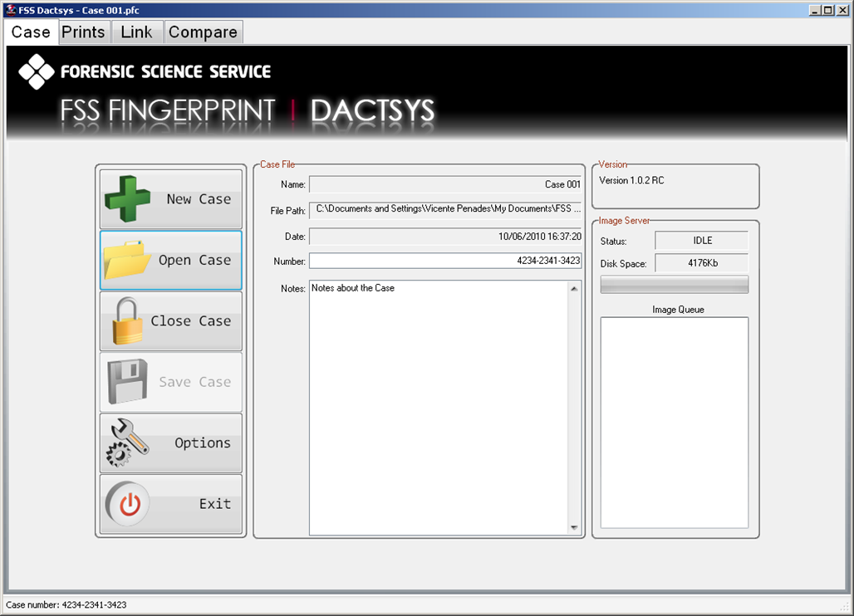Click the padlock Close Case icon

(x=127, y=321)
